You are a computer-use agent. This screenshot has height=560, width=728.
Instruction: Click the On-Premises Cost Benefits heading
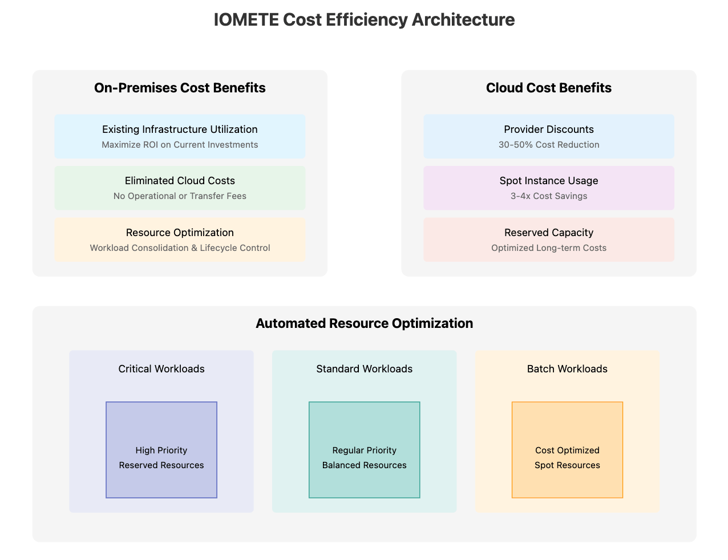pyautogui.click(x=180, y=88)
